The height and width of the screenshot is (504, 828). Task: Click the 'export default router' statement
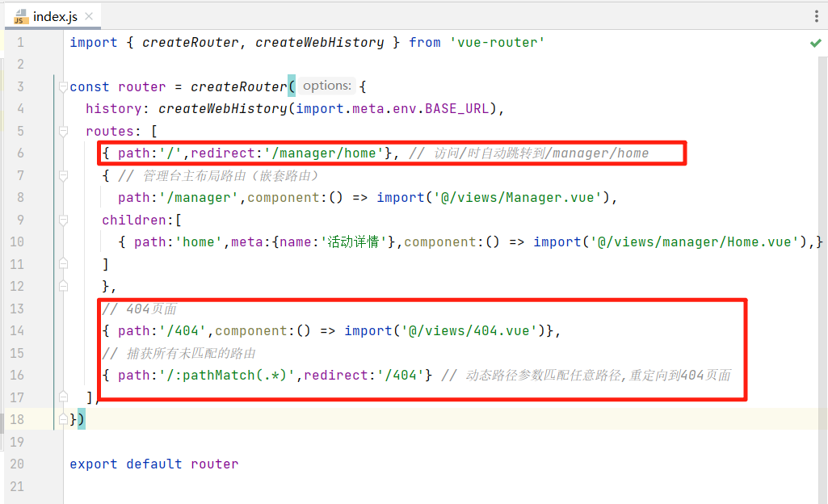coord(153,464)
